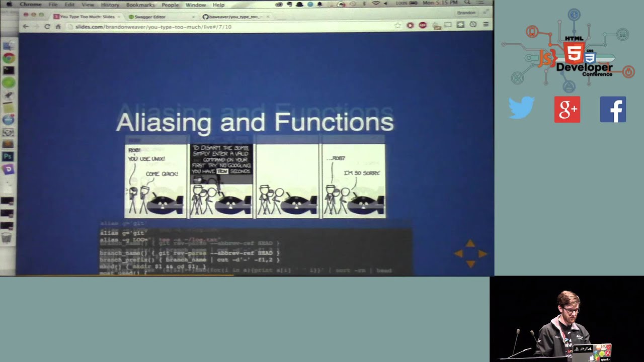Close the You Type Too Much tab

(x=119, y=17)
